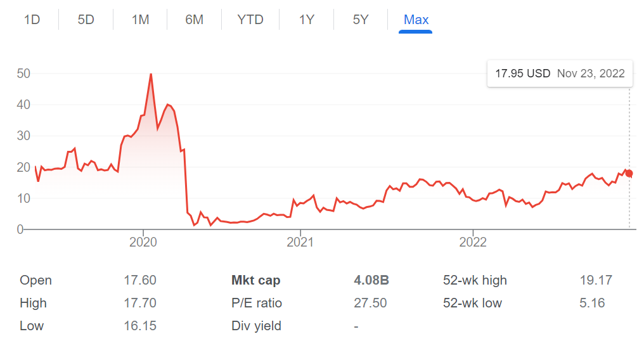This screenshot has height=341, width=644.
Task: Show the 1M chart range
Action: click(140, 20)
